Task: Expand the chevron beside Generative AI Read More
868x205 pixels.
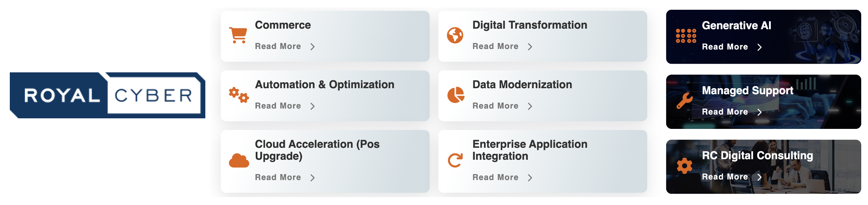Action: coord(759,47)
